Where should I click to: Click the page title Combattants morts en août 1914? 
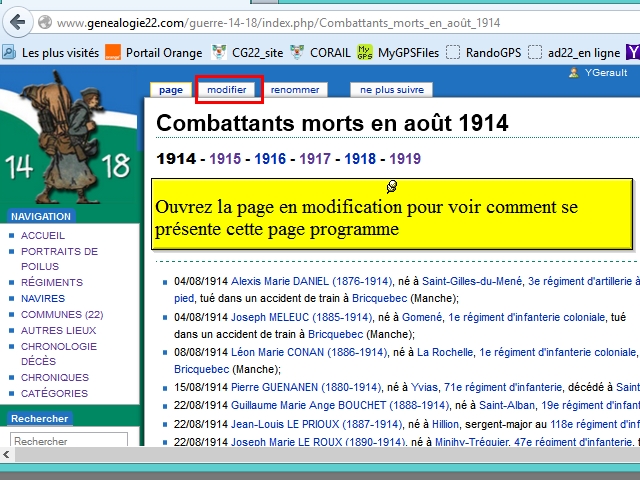coord(332,123)
